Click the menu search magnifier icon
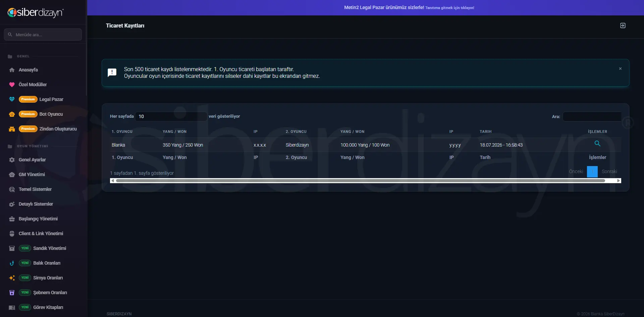Viewport: 644px width, 317px height. [10, 35]
